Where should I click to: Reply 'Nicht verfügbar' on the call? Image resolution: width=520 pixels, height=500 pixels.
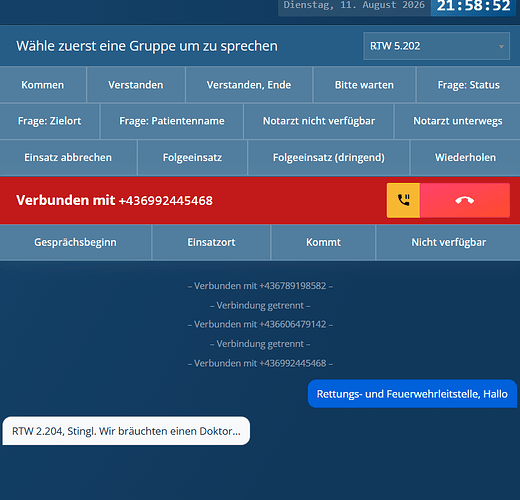(x=448, y=242)
